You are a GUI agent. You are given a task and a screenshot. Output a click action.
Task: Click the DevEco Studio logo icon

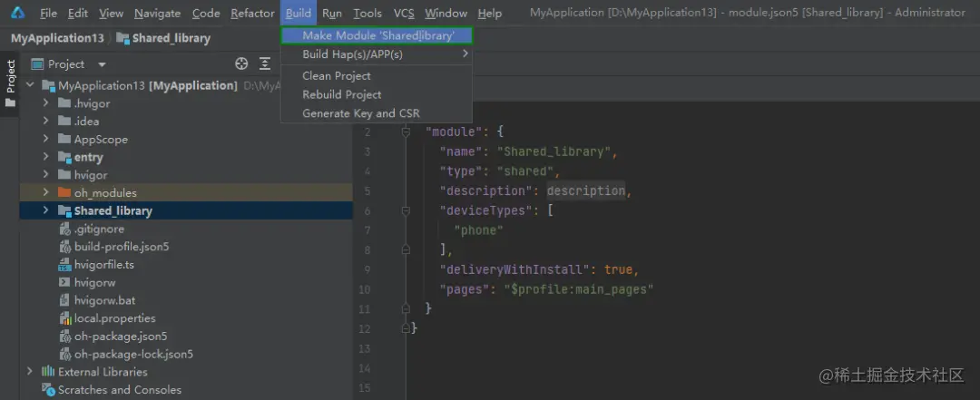click(x=17, y=13)
